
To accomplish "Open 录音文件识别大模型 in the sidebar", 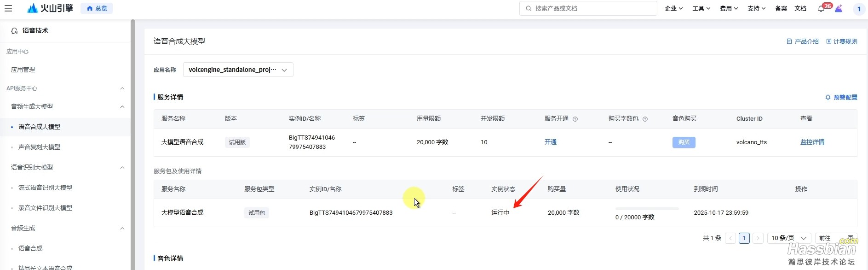I will [x=45, y=208].
